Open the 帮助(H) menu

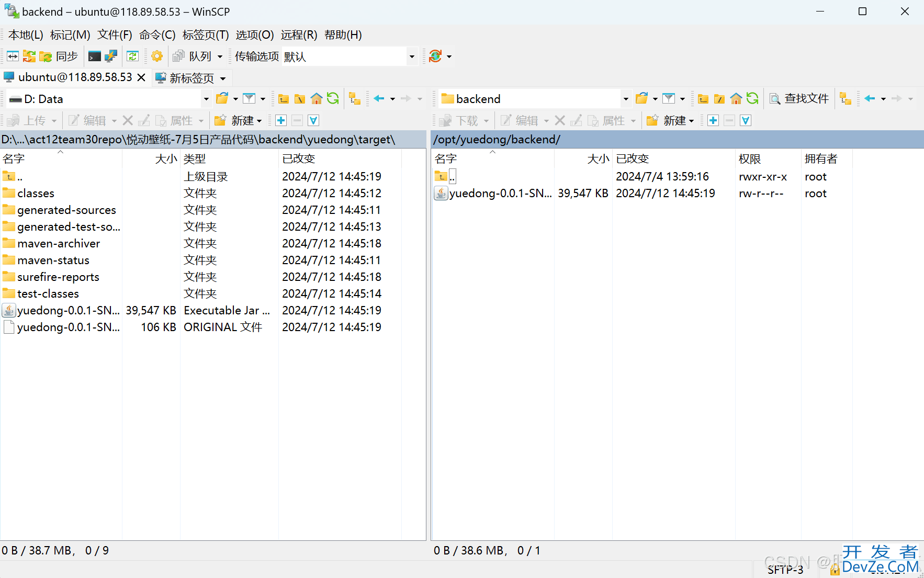click(x=343, y=35)
